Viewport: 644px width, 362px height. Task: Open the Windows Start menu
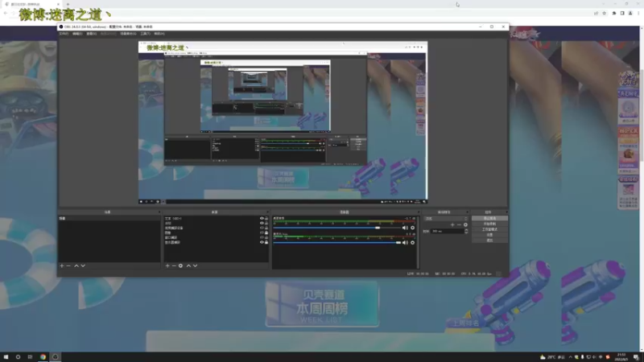[x=6, y=357]
